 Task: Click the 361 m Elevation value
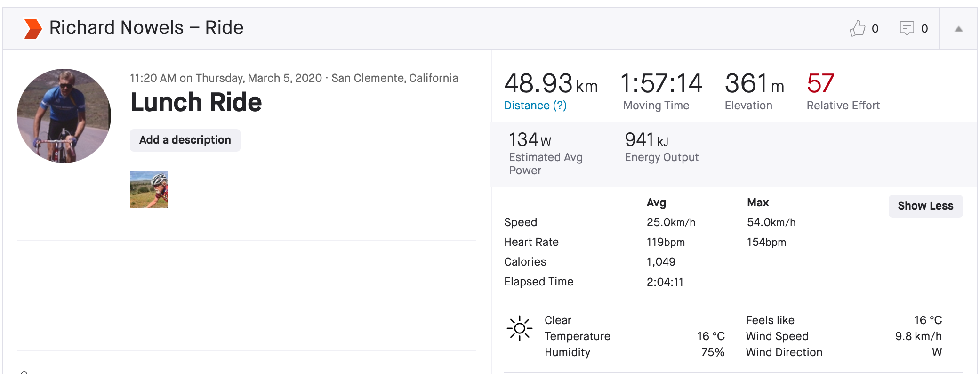[754, 84]
